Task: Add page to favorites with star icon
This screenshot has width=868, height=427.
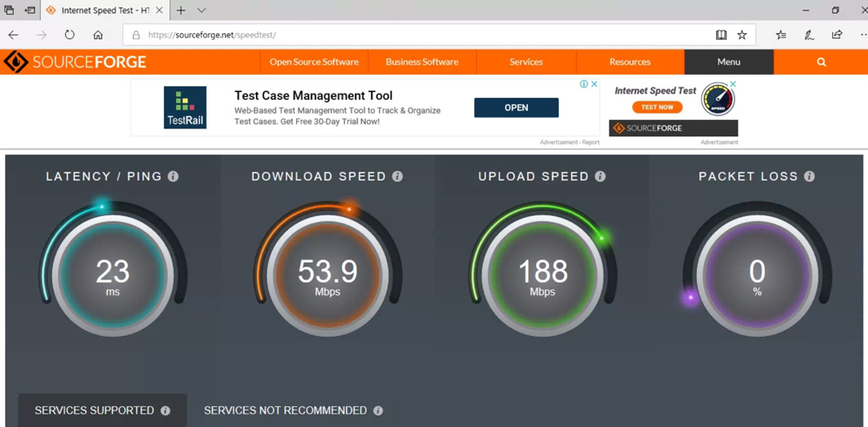Action: tap(742, 35)
